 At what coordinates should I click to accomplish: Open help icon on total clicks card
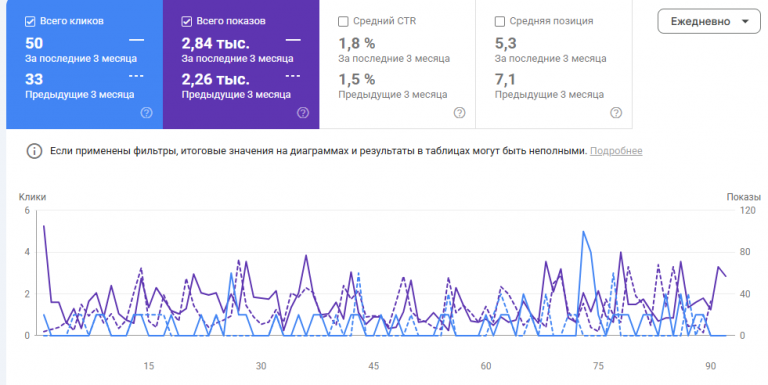tap(146, 113)
